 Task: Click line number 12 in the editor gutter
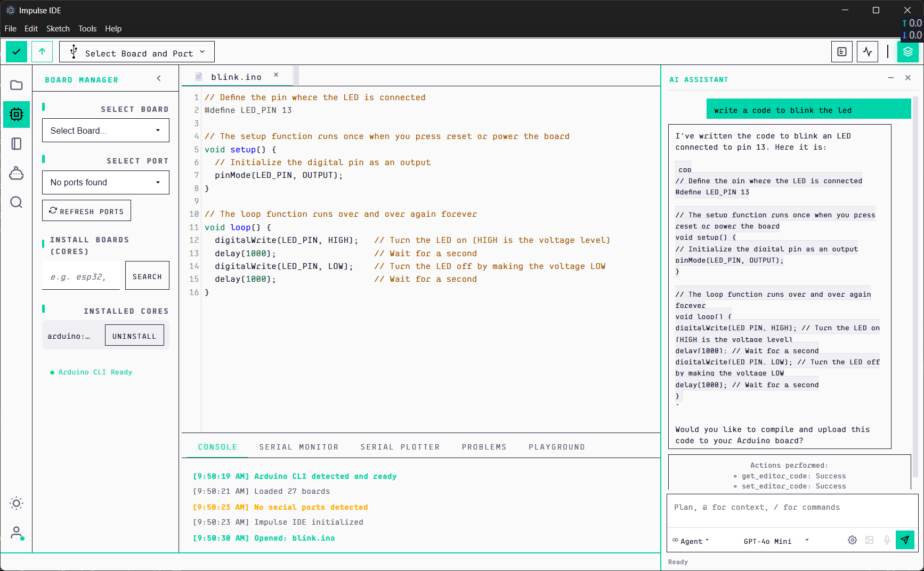coord(194,240)
